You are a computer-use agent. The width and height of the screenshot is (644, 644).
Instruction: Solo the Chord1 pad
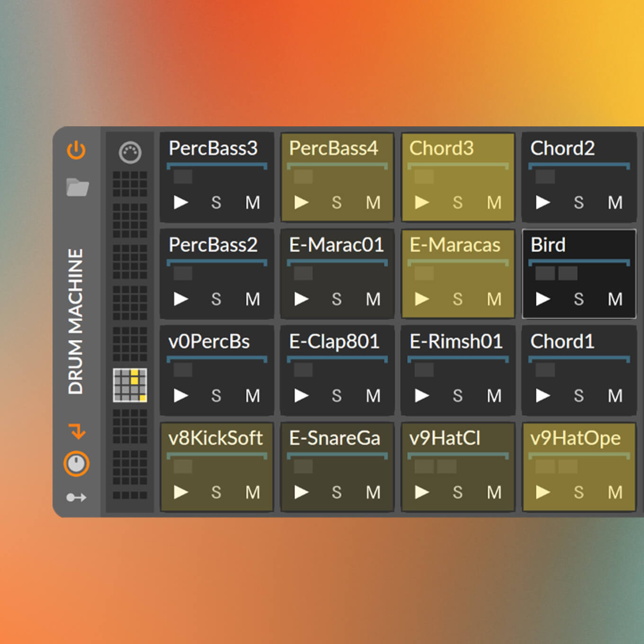point(579,396)
